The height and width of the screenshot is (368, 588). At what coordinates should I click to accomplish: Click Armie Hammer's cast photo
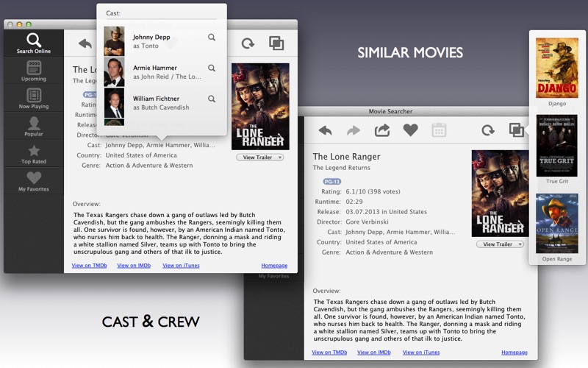pos(114,71)
